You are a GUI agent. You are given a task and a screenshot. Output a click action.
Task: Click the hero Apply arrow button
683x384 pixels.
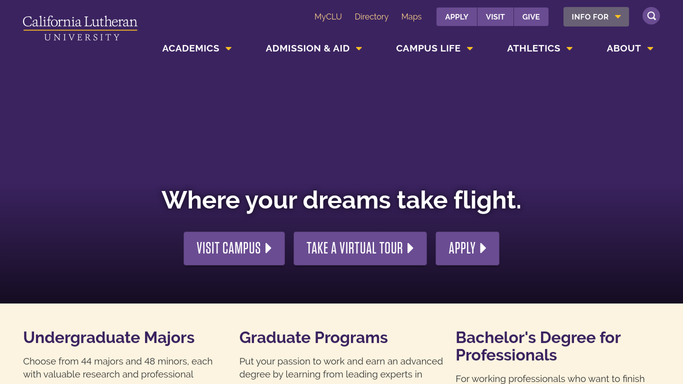467,248
